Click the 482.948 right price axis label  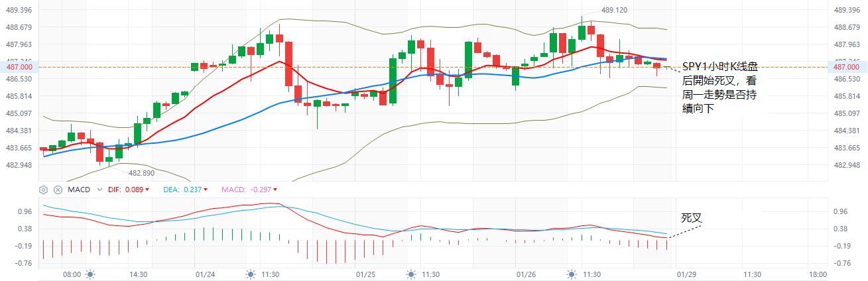(847, 165)
